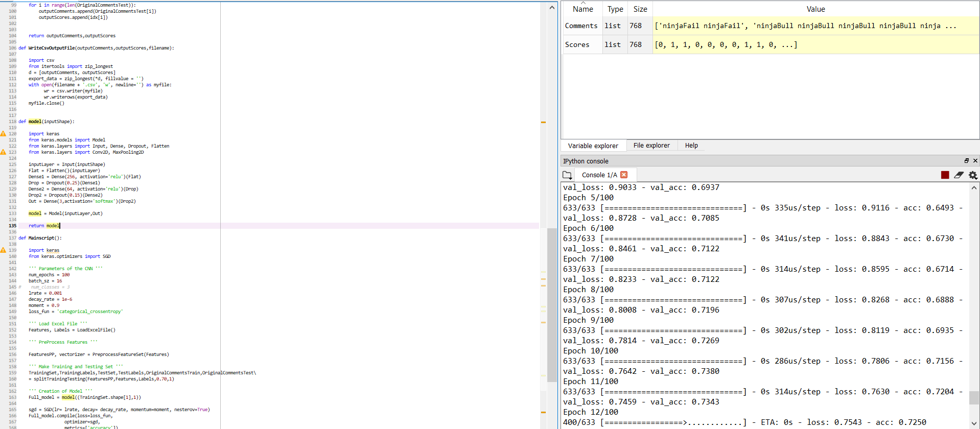Image resolution: width=980 pixels, height=429 pixels.
Task: Click the console scrollbar down arrow
Action: (974, 423)
